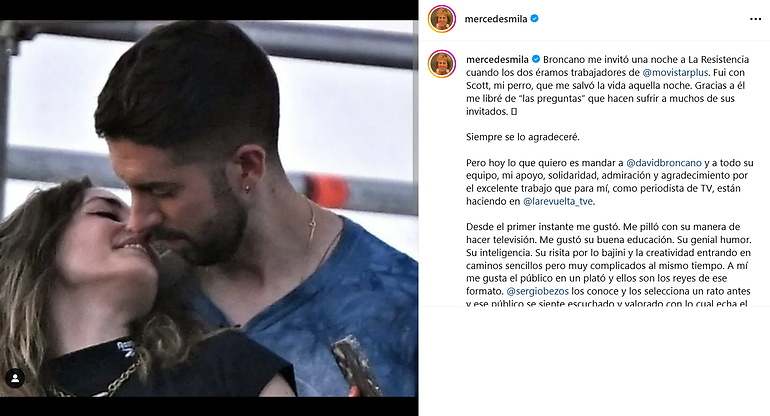
Task: Click the verified badge next to header username
Action: coord(535,19)
